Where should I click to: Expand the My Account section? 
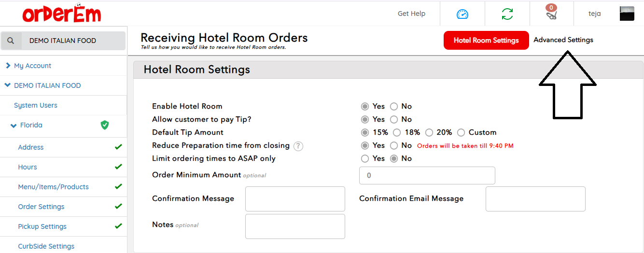pyautogui.click(x=8, y=66)
